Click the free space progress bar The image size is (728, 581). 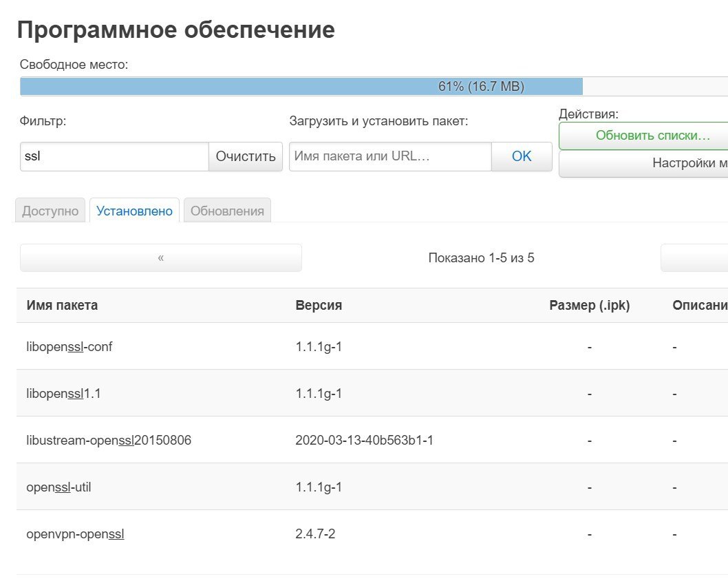click(374, 87)
